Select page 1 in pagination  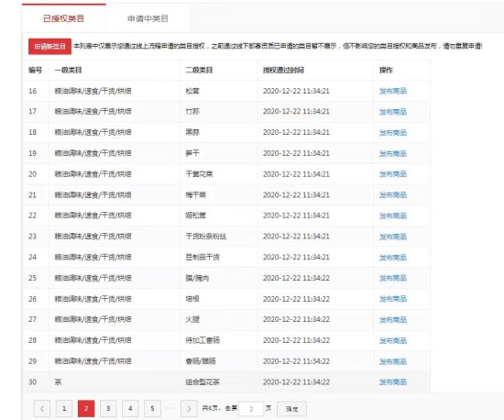click(x=64, y=409)
